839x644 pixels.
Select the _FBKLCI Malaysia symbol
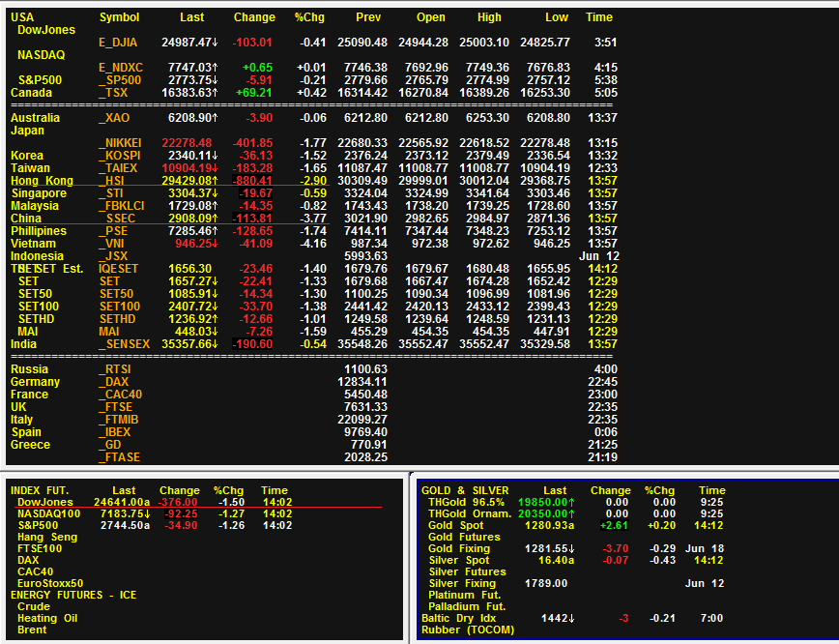122,206
